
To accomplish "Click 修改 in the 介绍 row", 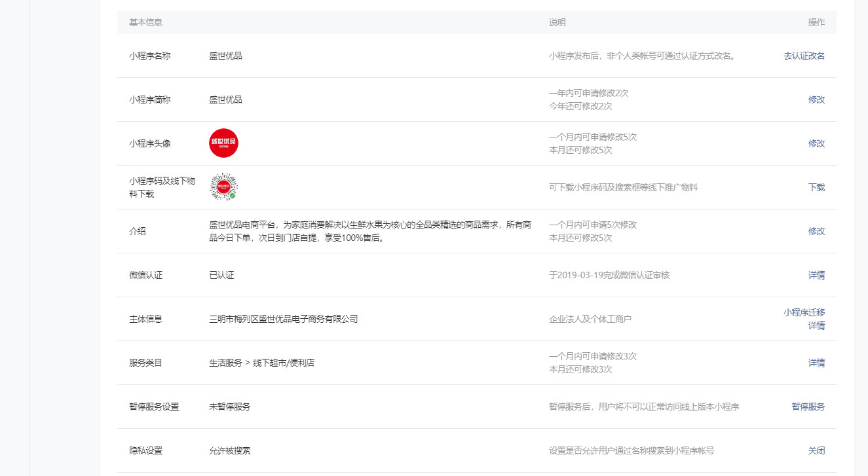I will pyautogui.click(x=816, y=231).
